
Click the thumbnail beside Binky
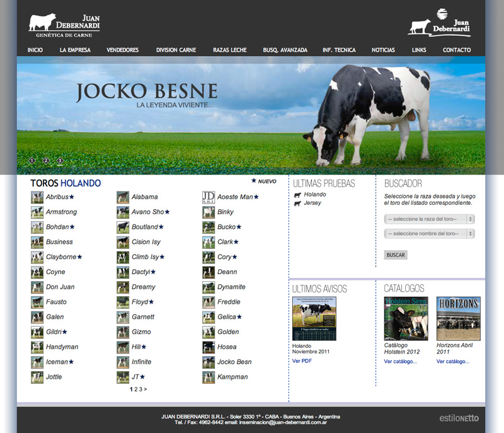[x=209, y=212]
